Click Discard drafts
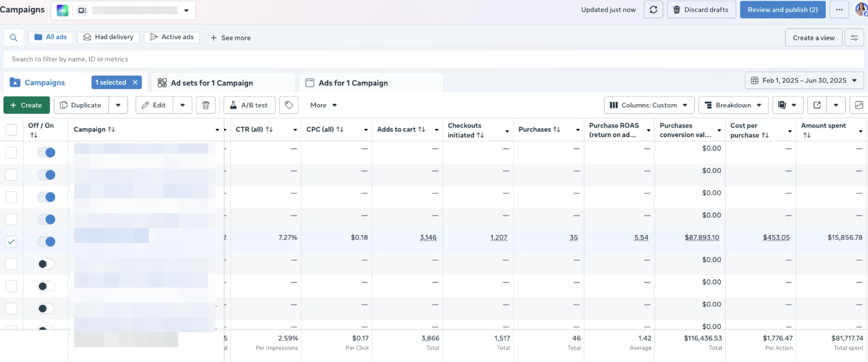The width and height of the screenshot is (868, 362). tap(701, 9)
